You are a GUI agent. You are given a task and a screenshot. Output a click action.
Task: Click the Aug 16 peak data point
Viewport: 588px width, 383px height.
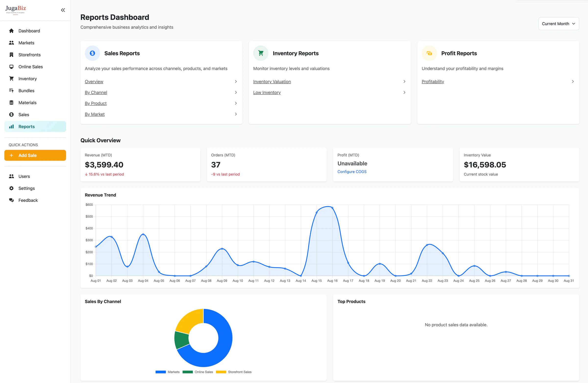click(x=332, y=208)
